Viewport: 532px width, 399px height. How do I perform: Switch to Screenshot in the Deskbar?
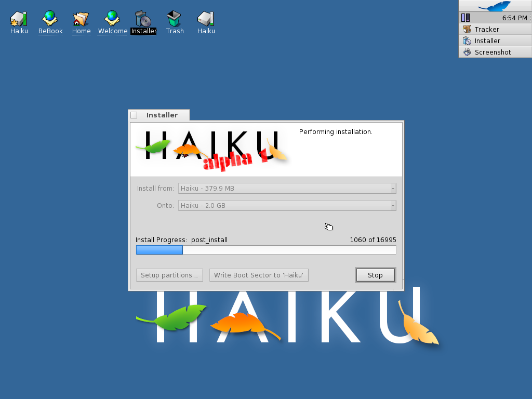[x=495, y=52]
